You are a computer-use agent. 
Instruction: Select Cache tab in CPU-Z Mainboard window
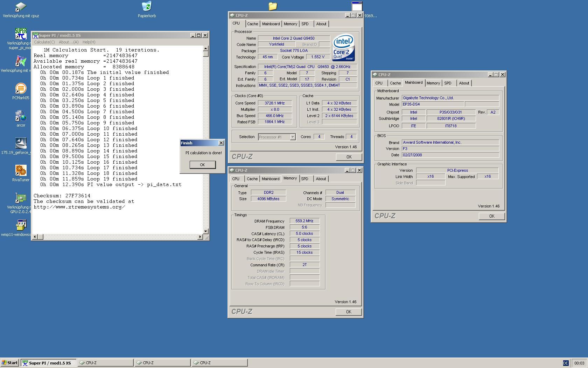coord(395,83)
